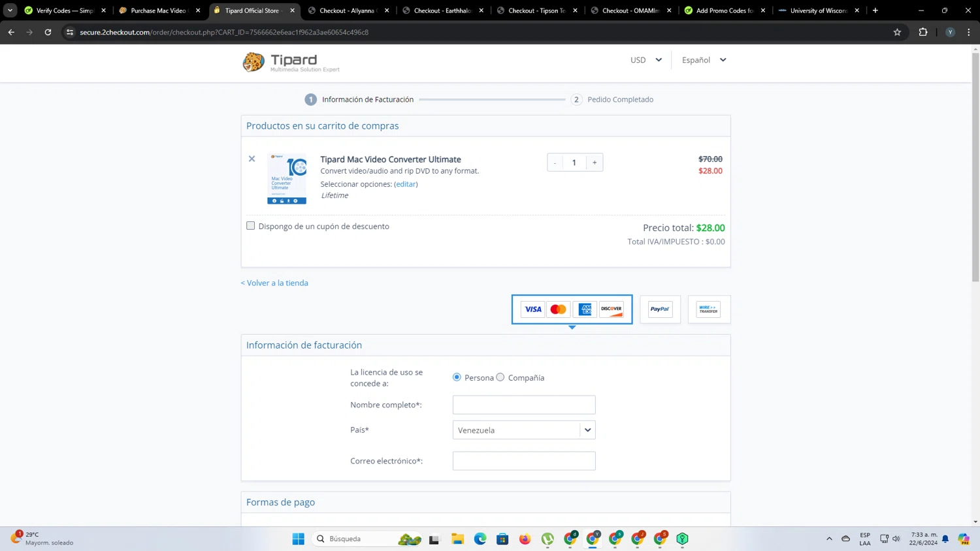Close the Tipard Official Store tab
The image size is (980, 551).
click(x=292, y=10)
